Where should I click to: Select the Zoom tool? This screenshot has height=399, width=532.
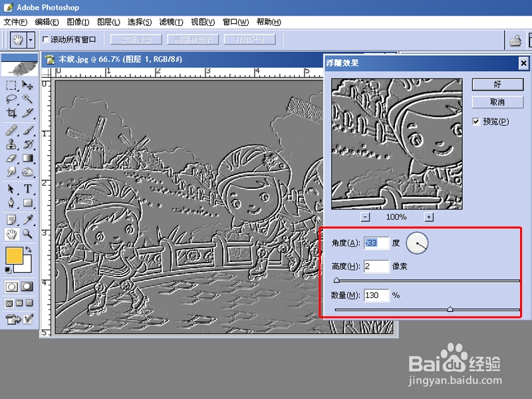[27, 234]
